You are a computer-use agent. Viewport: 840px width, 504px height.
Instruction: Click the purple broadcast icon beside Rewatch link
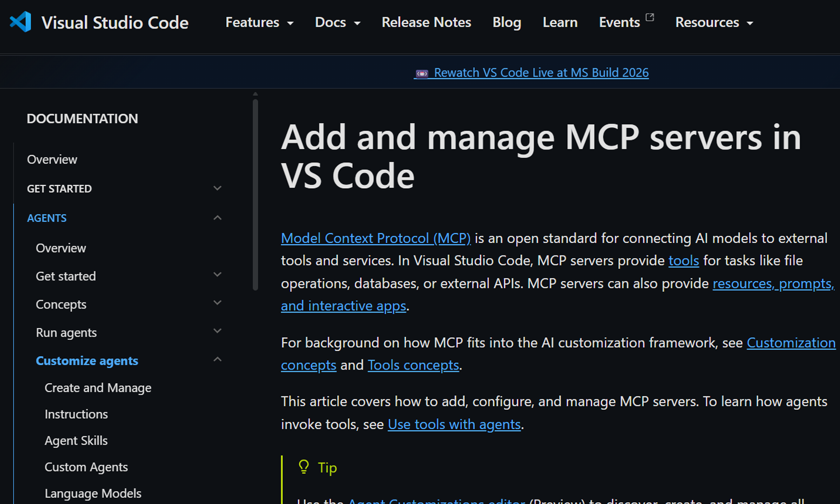[x=422, y=73]
